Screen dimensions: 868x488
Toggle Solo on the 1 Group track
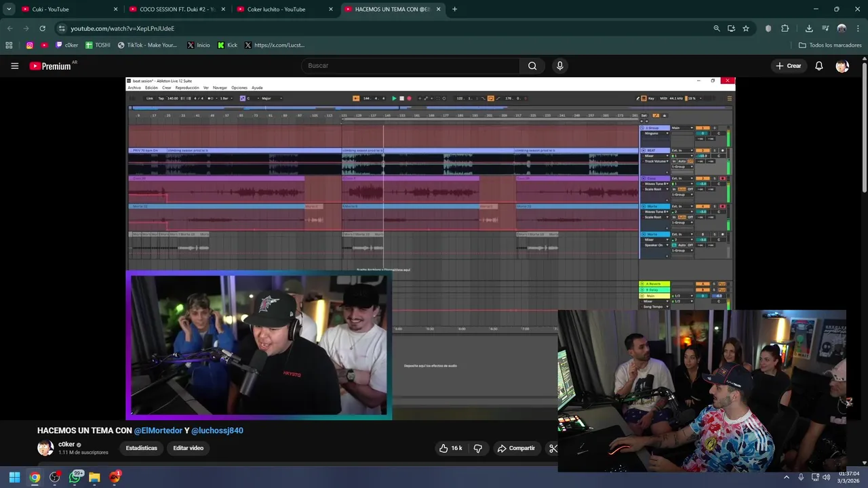(715, 128)
